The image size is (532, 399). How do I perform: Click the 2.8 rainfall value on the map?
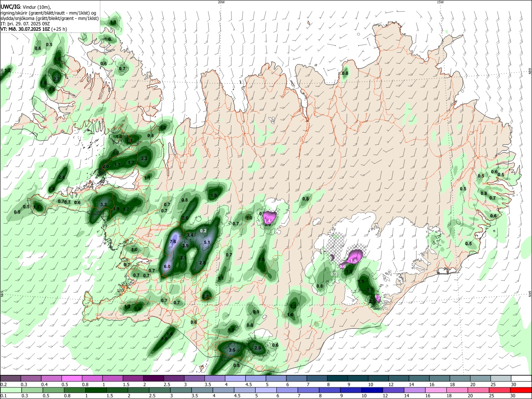click(x=202, y=263)
